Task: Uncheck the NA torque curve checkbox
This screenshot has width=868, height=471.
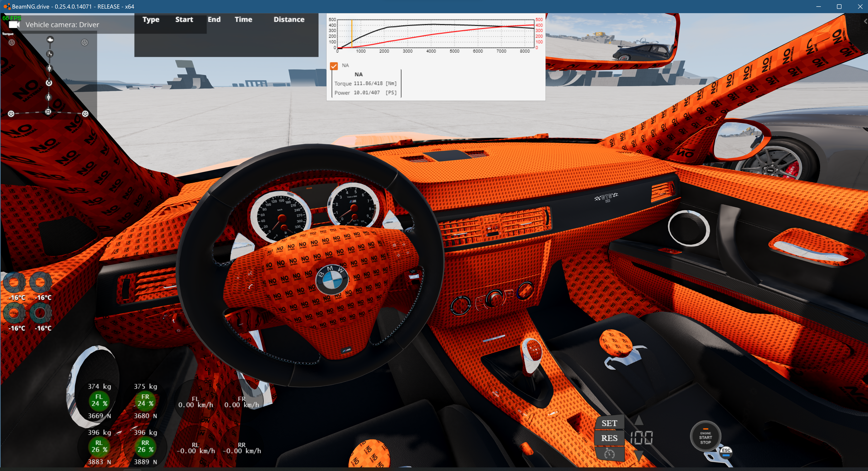Action: (334, 66)
